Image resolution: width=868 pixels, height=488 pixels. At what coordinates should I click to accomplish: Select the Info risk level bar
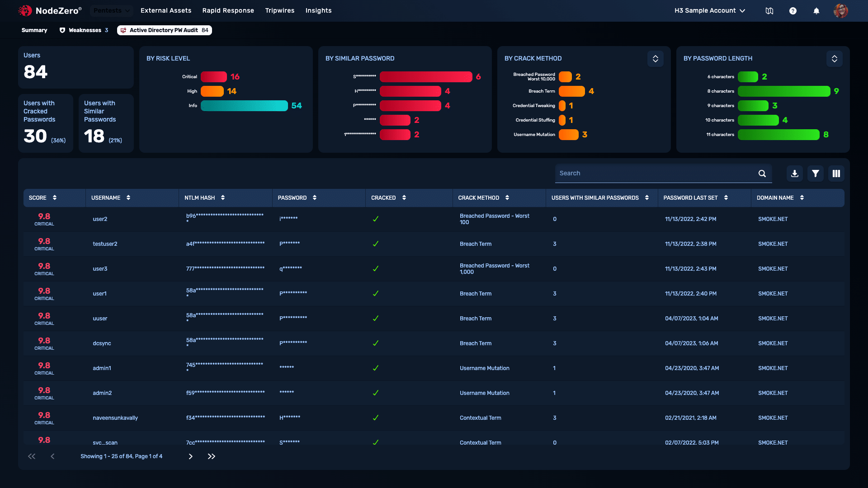(244, 106)
